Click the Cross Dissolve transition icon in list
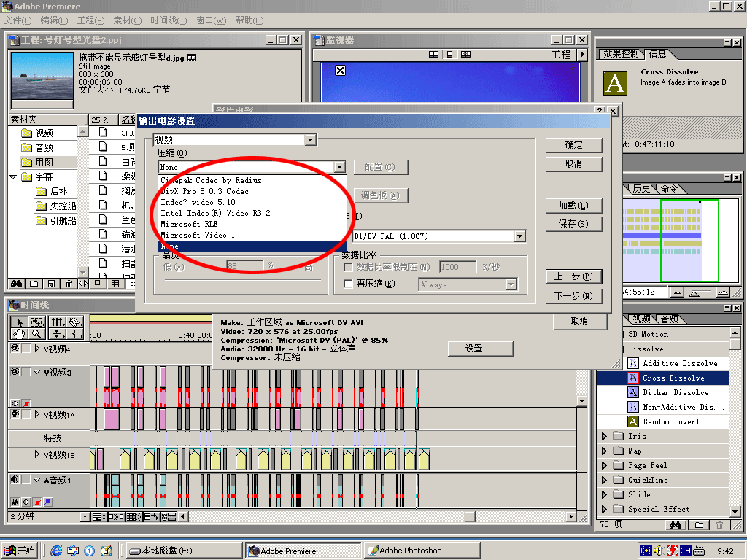 click(632, 378)
